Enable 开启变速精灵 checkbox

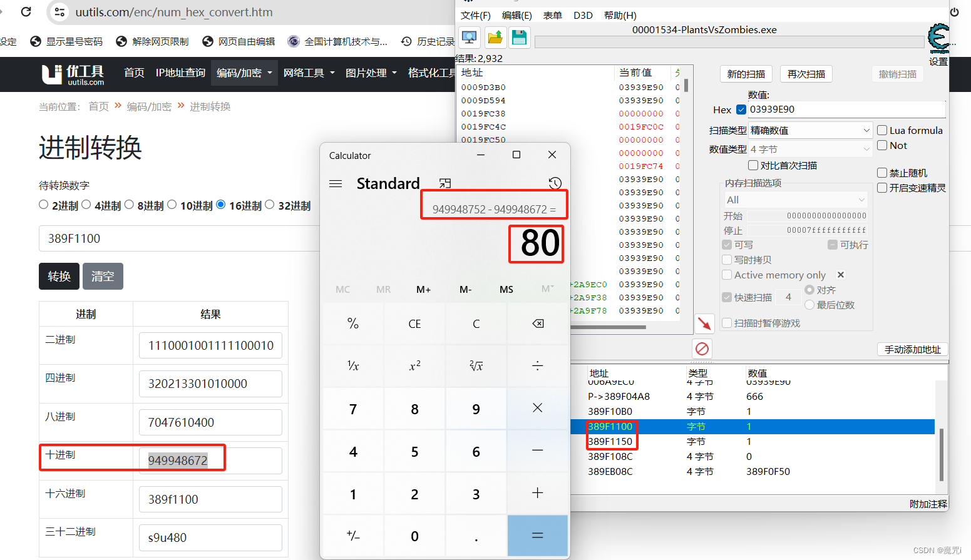pos(882,188)
